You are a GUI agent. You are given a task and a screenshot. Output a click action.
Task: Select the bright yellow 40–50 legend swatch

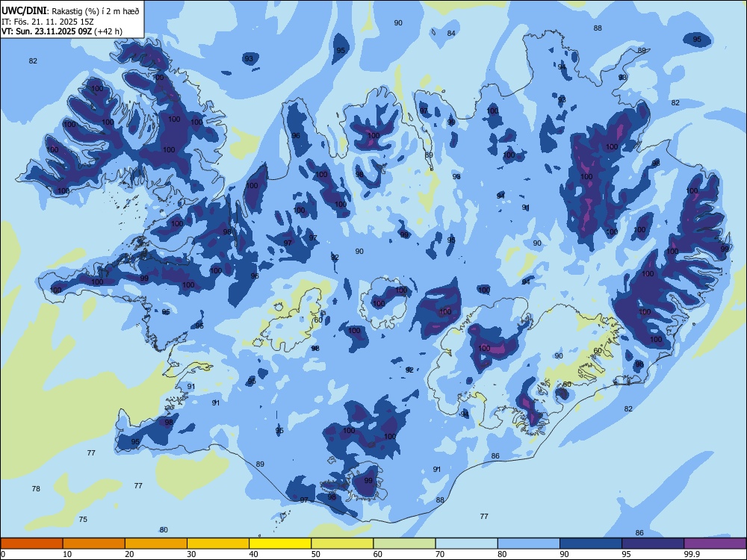280,544
